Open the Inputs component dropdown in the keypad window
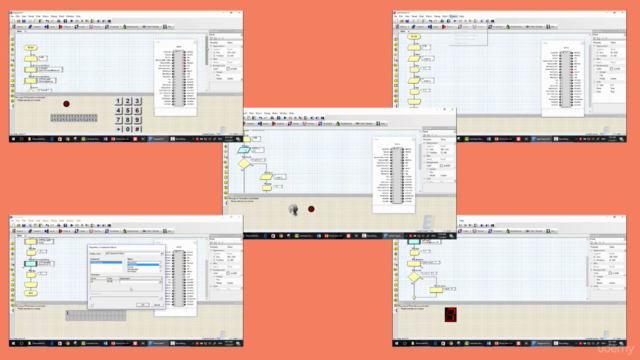 point(52,27)
